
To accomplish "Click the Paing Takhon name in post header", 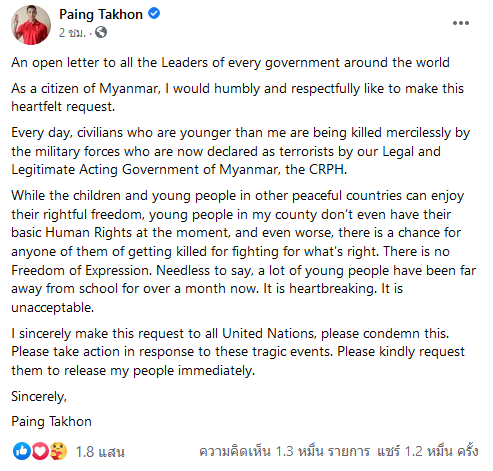I will point(101,15).
